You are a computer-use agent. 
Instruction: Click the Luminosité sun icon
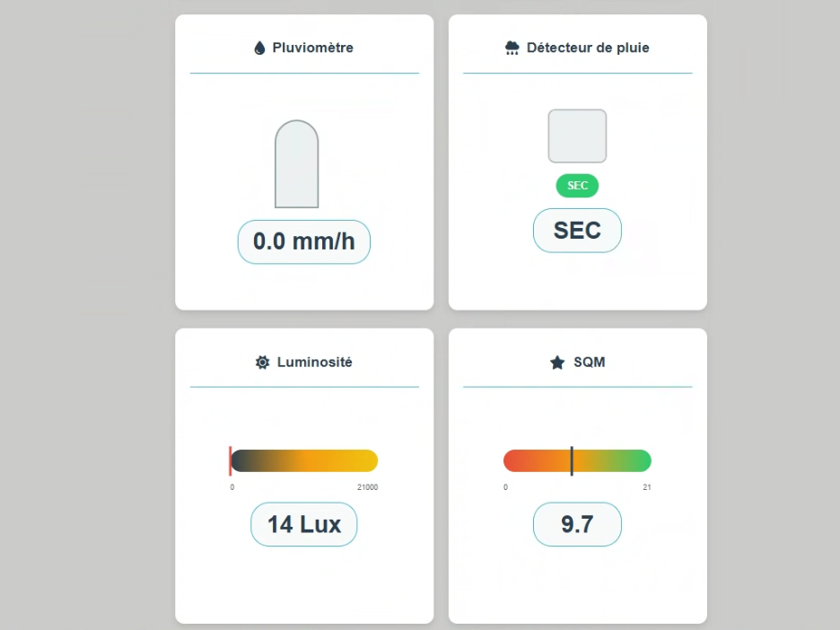pyautogui.click(x=262, y=363)
